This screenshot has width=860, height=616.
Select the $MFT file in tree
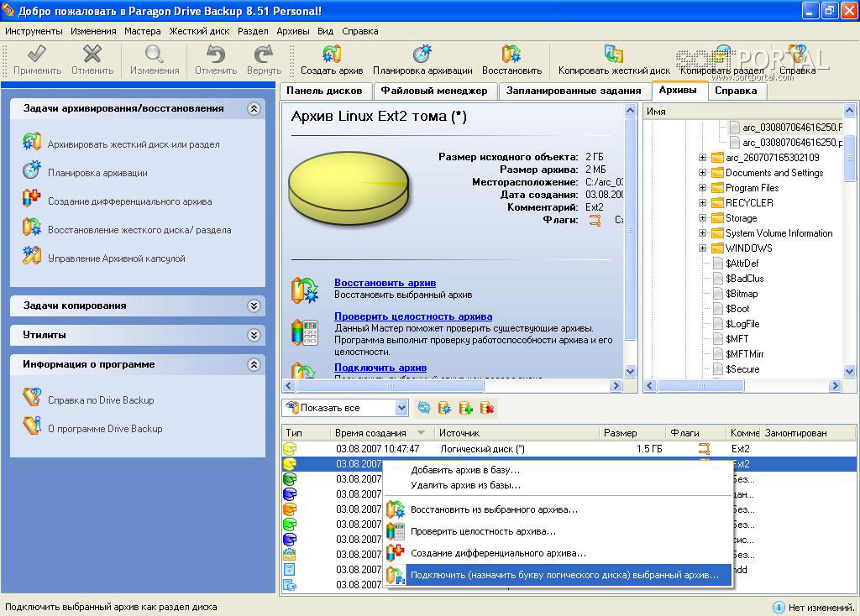click(737, 339)
